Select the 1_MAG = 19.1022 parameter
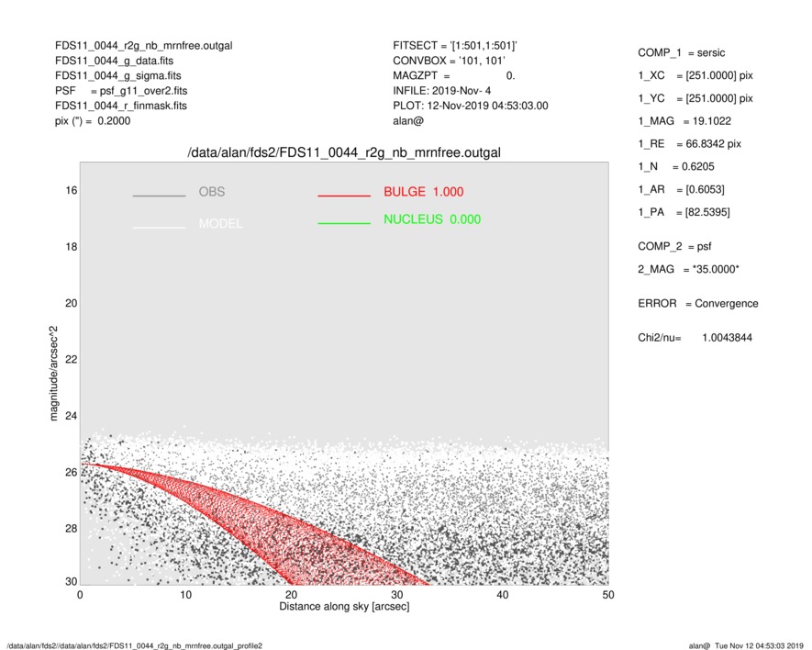 (x=684, y=121)
